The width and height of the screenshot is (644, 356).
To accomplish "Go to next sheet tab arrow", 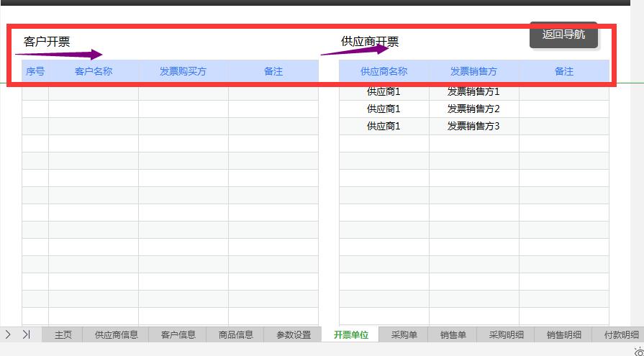I will pyautogui.click(x=8, y=334).
